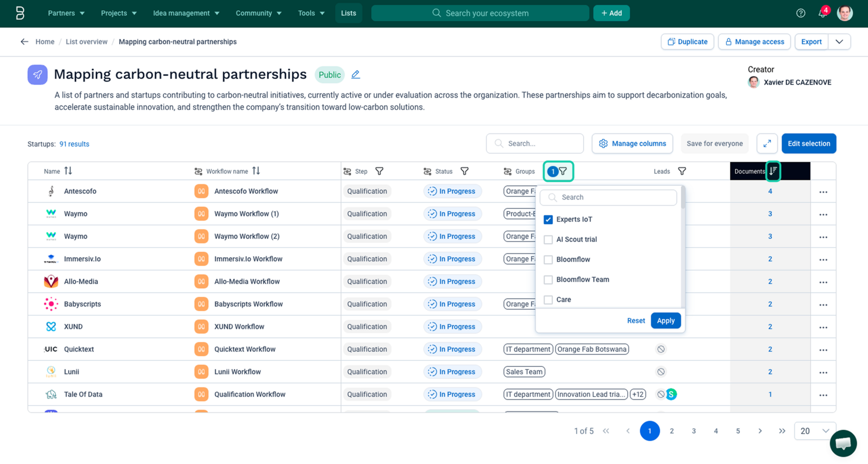The height and width of the screenshot is (464, 868).
Task: Check the Bloomflow Team checkbox
Action: pos(548,280)
